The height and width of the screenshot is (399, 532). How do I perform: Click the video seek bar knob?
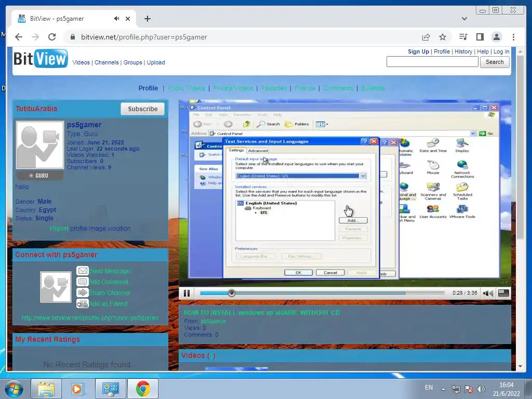pos(232,293)
